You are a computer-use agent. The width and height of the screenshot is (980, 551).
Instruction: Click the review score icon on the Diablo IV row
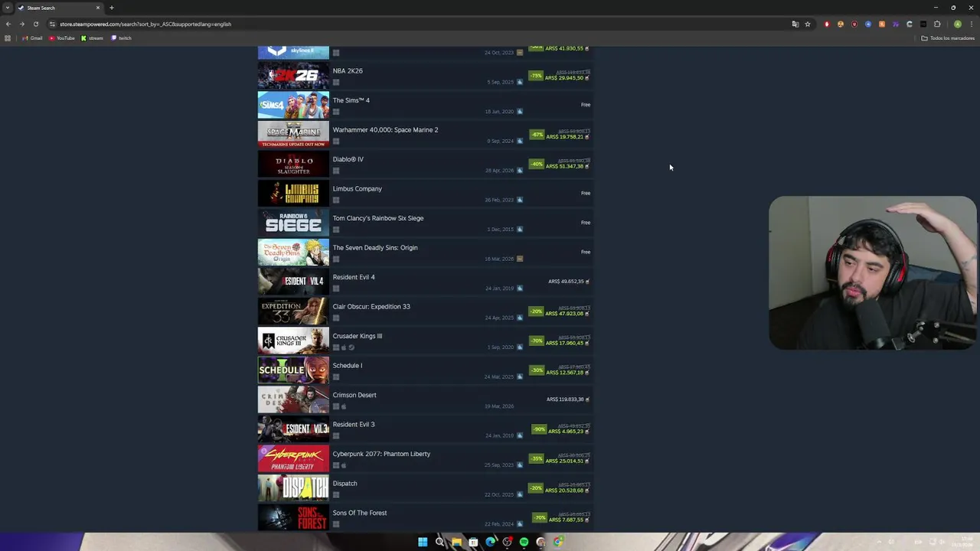coord(520,171)
